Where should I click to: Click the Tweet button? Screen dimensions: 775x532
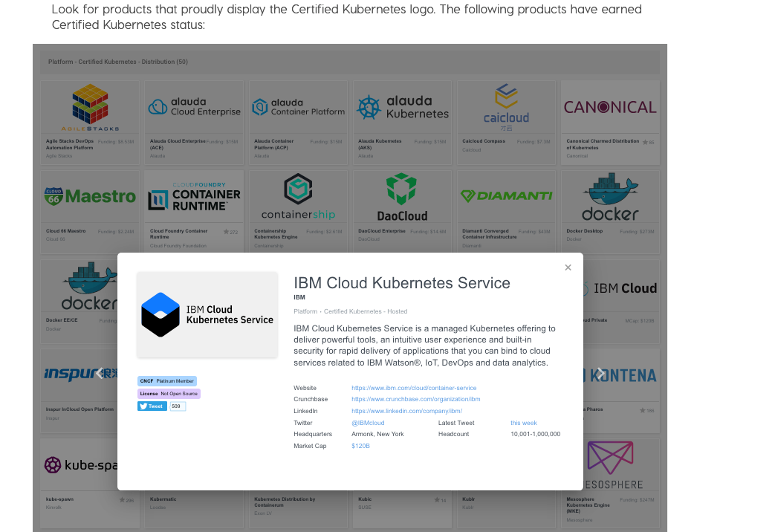click(x=152, y=406)
